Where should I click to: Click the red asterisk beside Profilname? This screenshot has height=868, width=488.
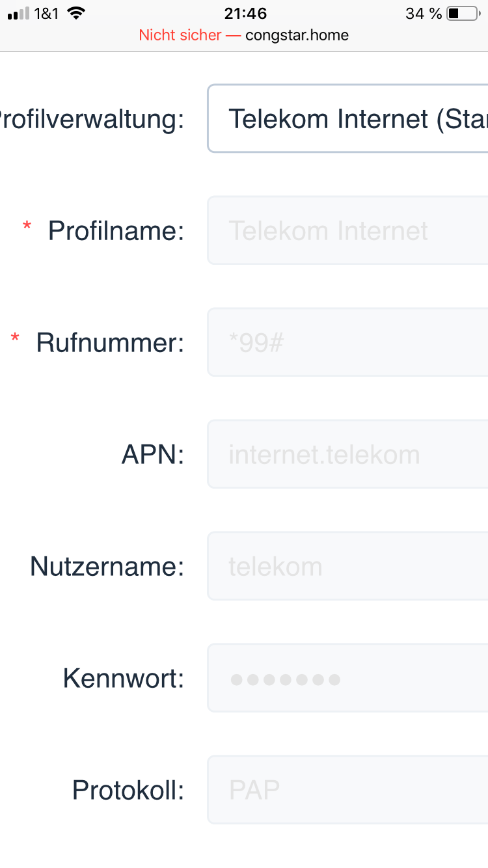[x=27, y=226]
